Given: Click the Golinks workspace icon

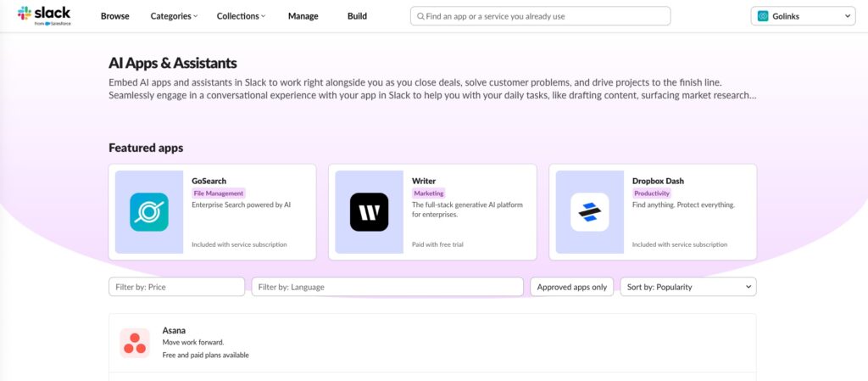Looking at the screenshot, I should tap(763, 16).
